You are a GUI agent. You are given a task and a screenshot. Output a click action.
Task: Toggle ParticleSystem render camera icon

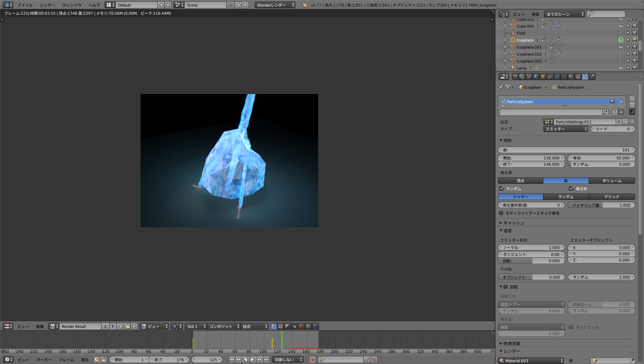point(612,101)
